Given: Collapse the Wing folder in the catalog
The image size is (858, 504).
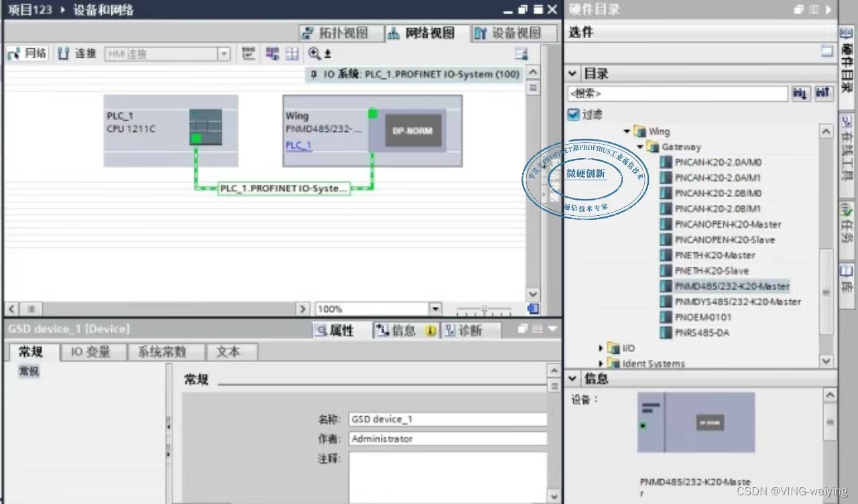Looking at the screenshot, I should pos(627,131).
